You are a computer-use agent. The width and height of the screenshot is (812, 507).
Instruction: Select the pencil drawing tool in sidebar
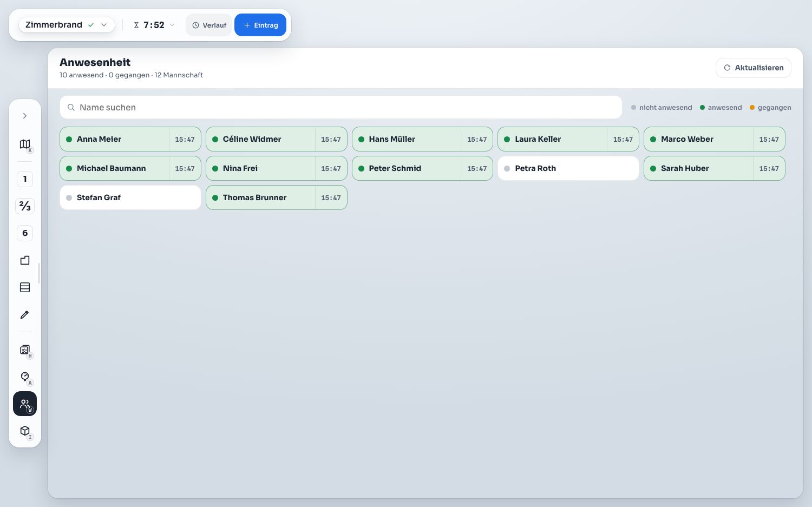25,314
